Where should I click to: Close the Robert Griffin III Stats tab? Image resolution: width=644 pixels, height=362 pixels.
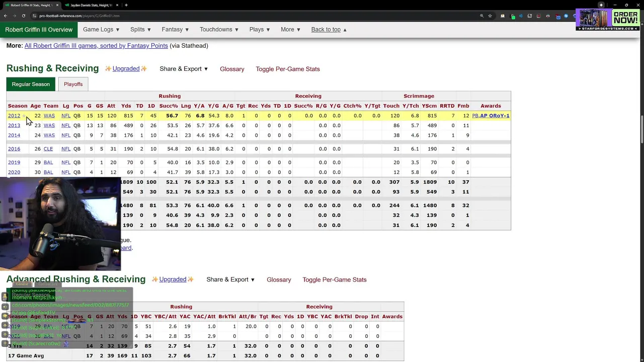(x=57, y=5)
